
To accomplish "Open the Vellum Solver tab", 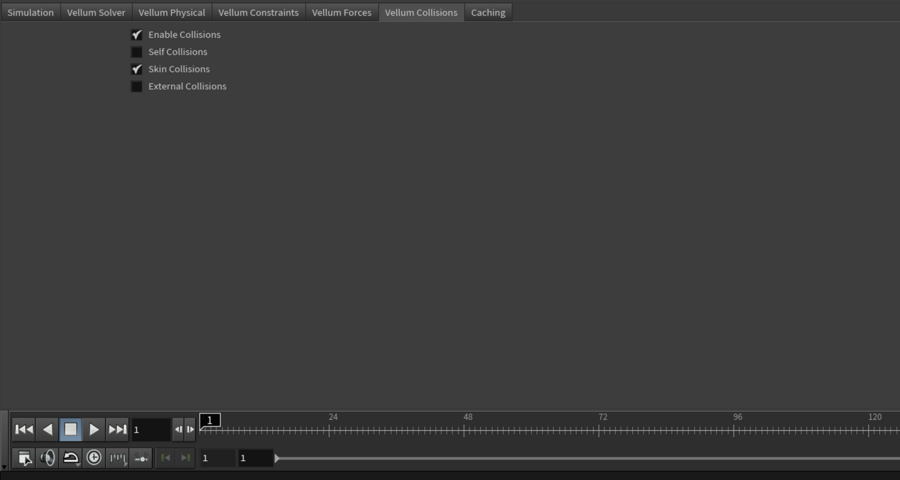I will click(96, 12).
